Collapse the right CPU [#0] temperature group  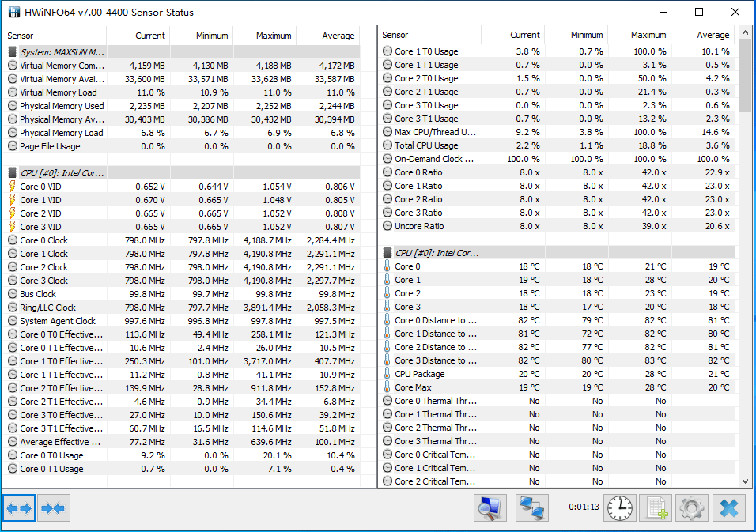tap(431, 253)
